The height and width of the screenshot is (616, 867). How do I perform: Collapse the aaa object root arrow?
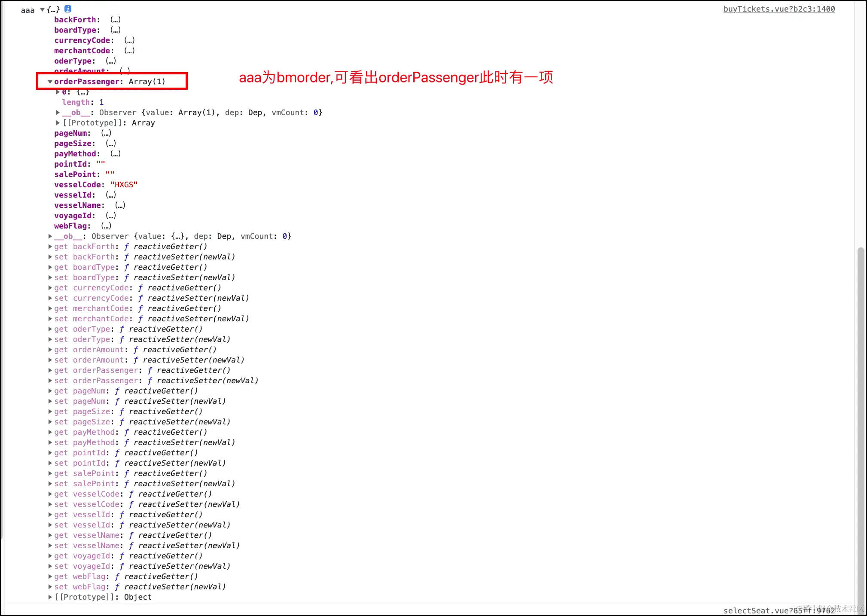tap(43, 9)
